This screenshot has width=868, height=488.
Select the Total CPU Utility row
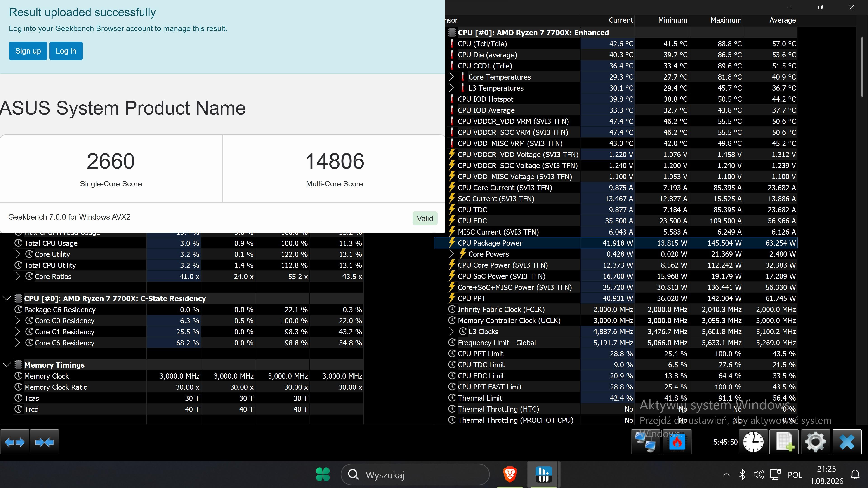182,265
